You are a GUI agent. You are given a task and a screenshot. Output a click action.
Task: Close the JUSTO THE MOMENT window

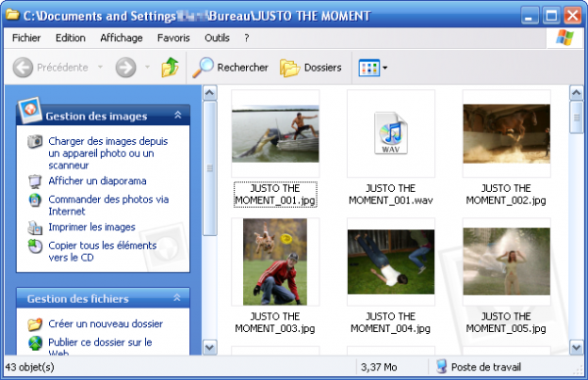(x=572, y=16)
